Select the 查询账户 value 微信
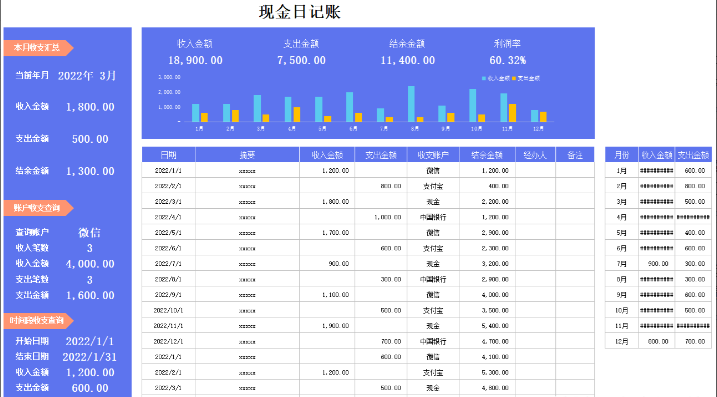The height and width of the screenshot is (397, 717). point(90,233)
